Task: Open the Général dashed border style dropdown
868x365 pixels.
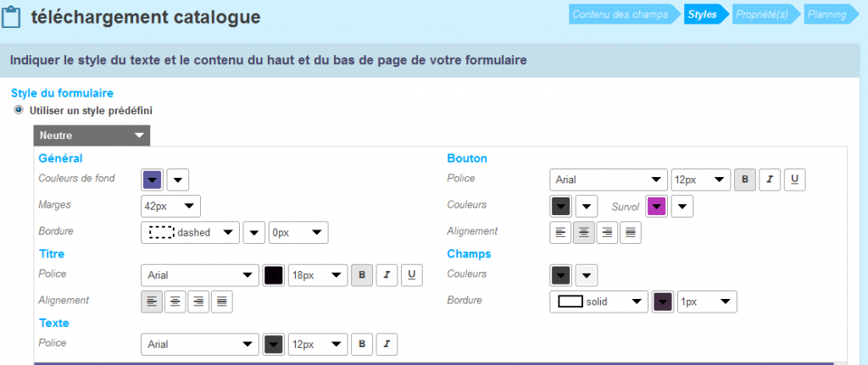Action: click(191, 233)
